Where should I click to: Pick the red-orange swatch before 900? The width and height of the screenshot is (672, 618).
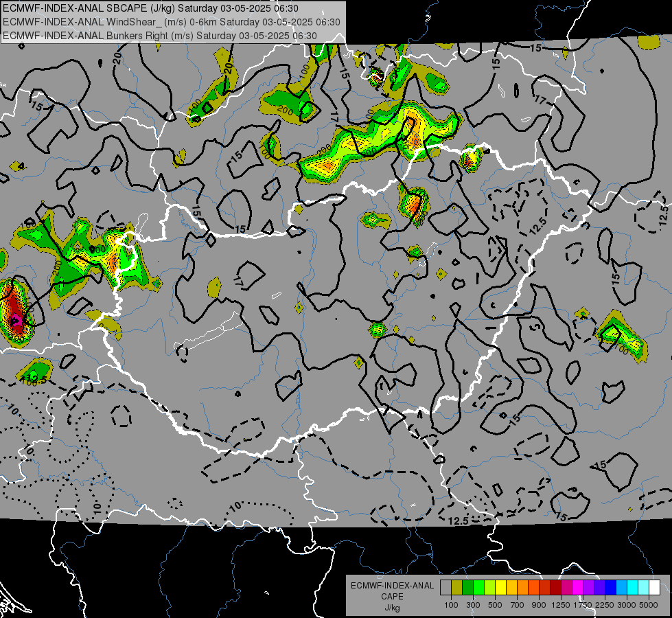pos(533,588)
